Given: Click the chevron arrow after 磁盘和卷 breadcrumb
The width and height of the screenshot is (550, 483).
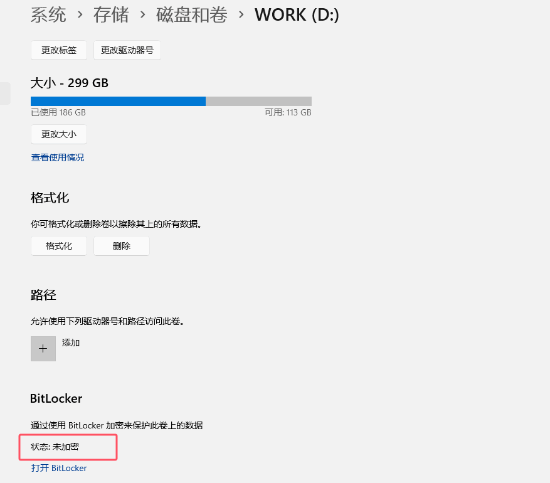Looking at the screenshot, I should 241,15.
